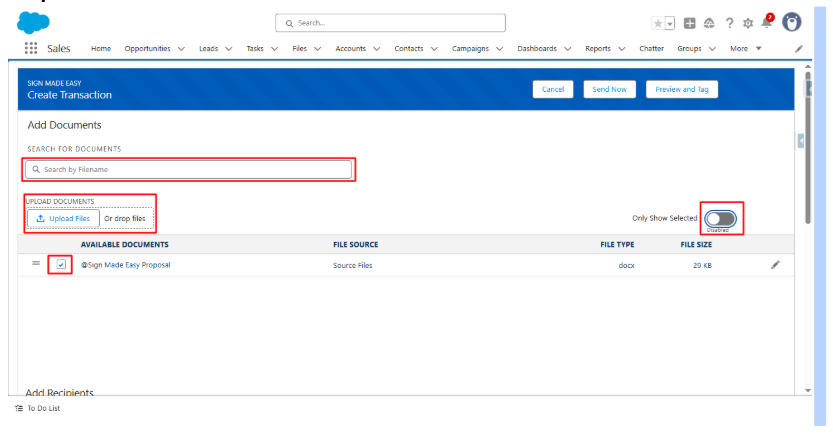Open the Favorites star icon
The height and width of the screenshot is (439, 833).
tap(658, 23)
